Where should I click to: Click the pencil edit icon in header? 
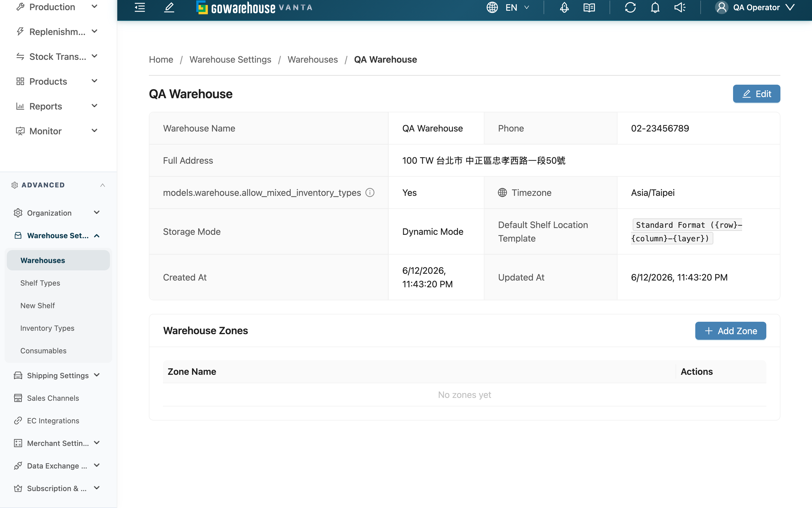(x=169, y=7)
